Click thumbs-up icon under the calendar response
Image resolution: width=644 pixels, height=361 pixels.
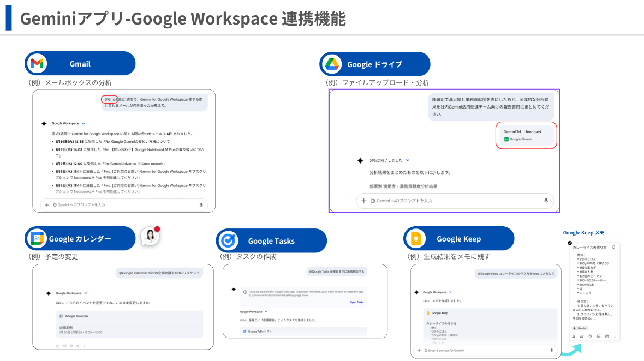pyautogui.click(x=57, y=346)
